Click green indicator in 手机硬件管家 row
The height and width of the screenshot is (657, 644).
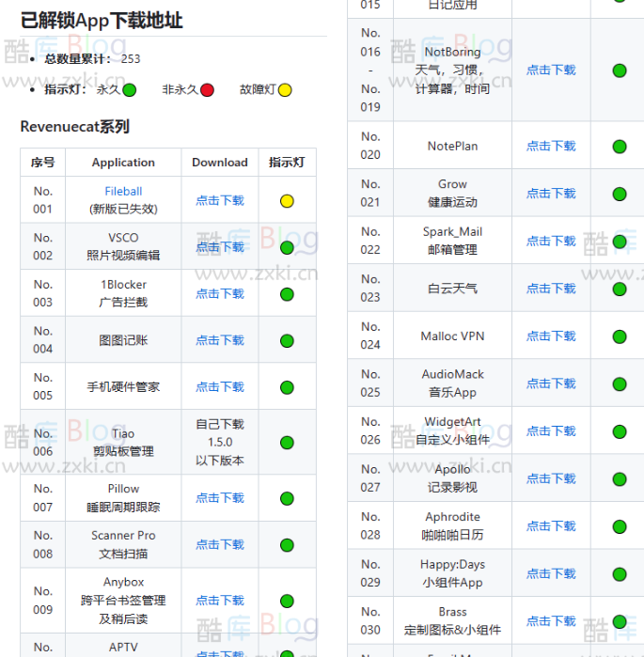287,387
